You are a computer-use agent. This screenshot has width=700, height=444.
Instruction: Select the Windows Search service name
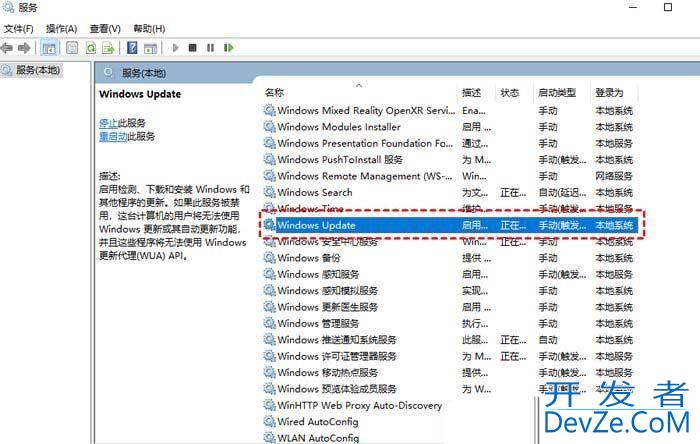315,192
